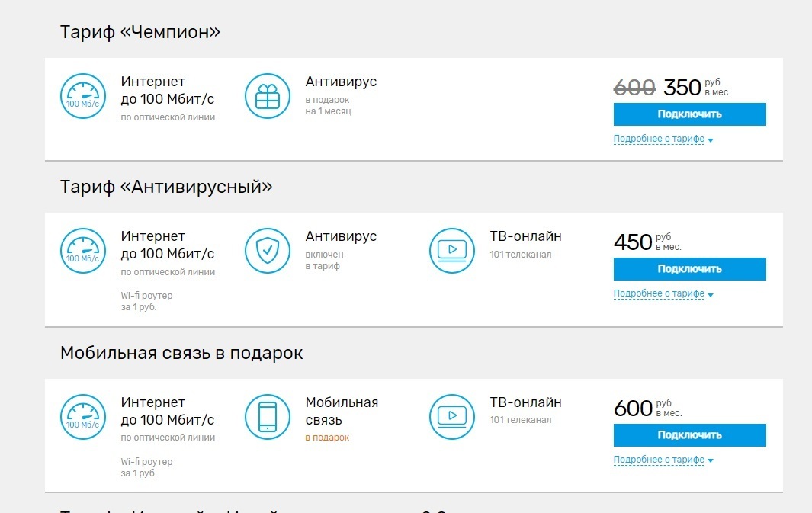Click the «Антивирус в подарок на 1 месяц» label

[341, 82]
